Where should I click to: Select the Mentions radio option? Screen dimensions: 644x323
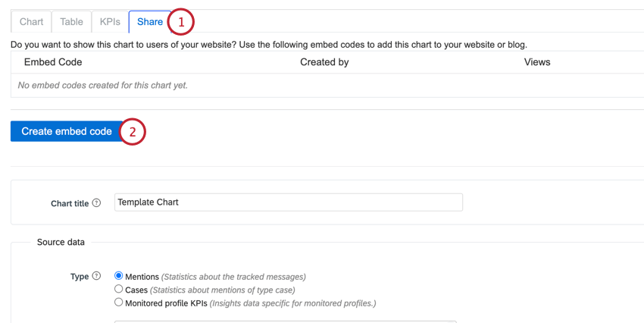pyautogui.click(x=119, y=276)
